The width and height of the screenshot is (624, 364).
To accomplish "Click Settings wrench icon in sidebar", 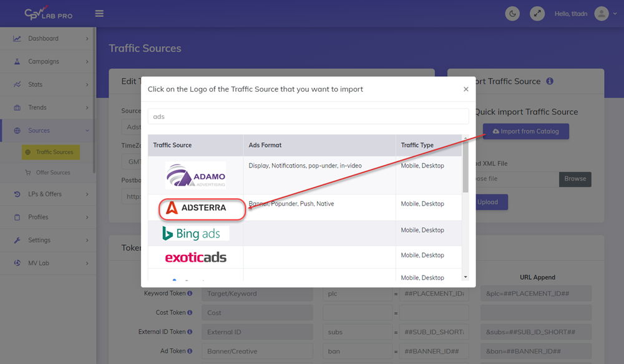I will [x=17, y=241].
